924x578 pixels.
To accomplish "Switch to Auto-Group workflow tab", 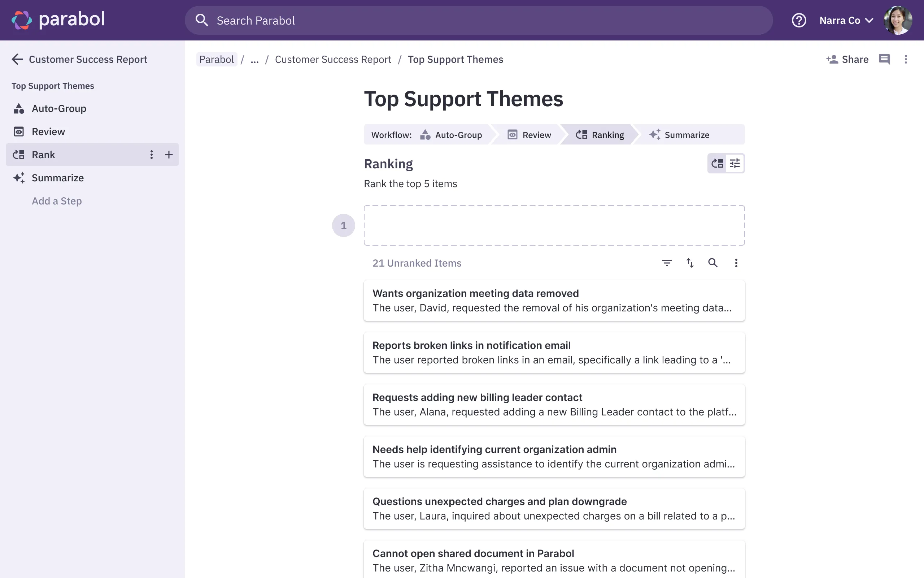I will click(451, 134).
